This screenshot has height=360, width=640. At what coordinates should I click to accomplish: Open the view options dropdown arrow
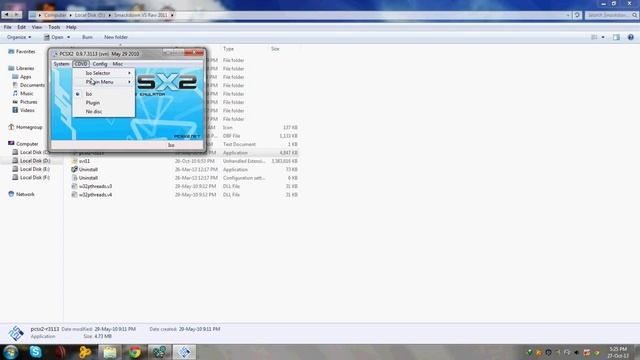tap(603, 37)
